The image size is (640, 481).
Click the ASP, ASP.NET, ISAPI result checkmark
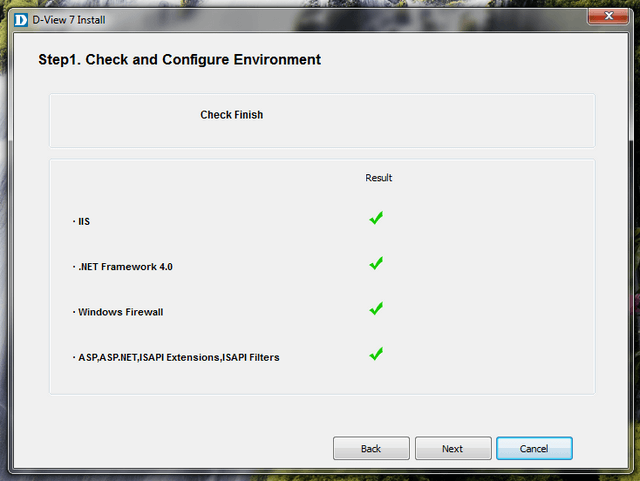[376, 354]
